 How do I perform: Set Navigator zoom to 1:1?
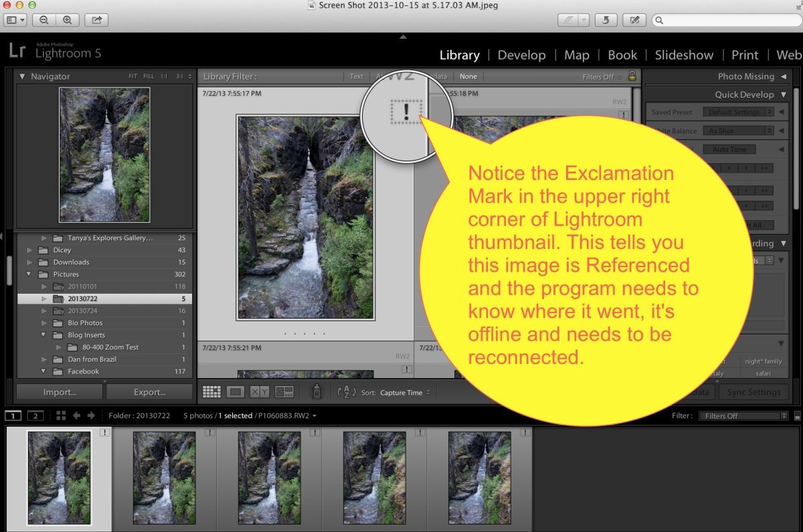pos(165,76)
